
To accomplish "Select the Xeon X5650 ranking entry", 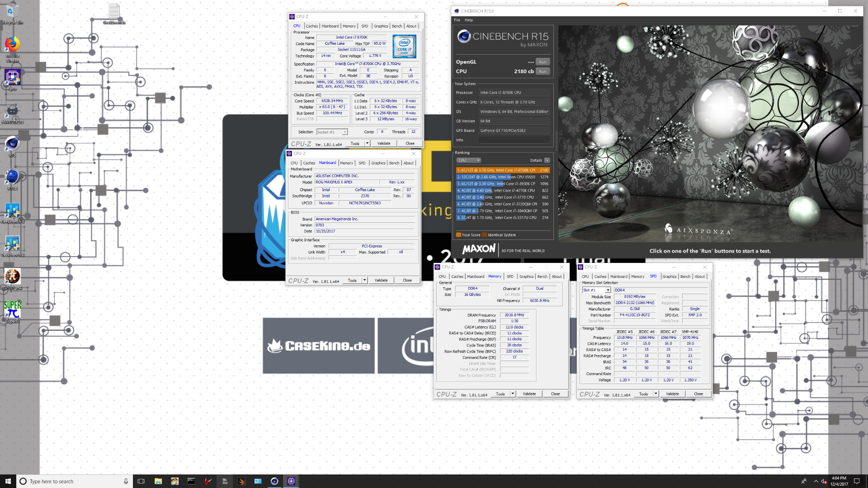I will (x=503, y=177).
